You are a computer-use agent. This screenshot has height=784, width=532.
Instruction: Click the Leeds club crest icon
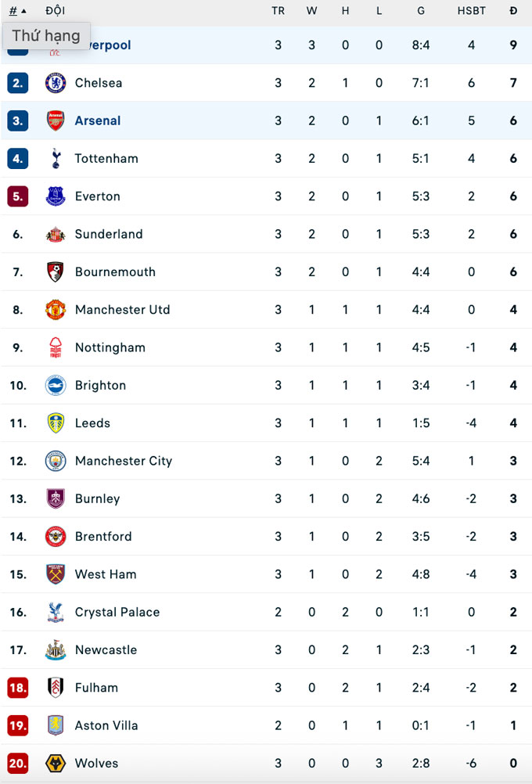(x=56, y=423)
